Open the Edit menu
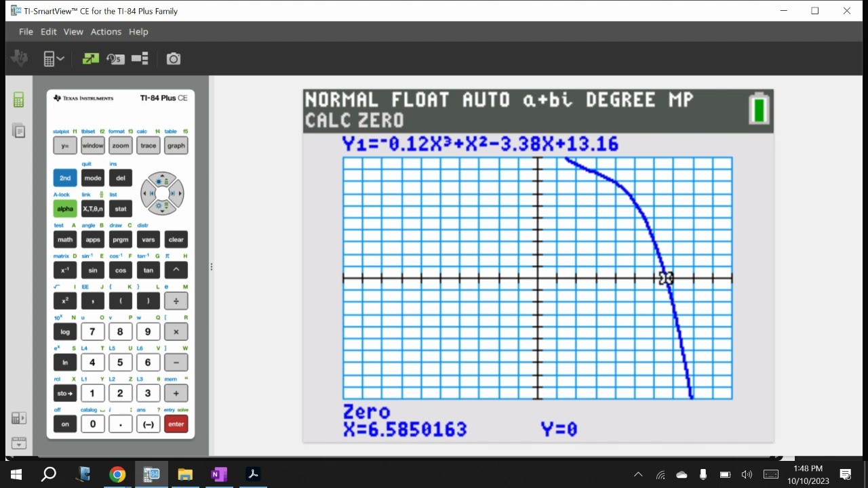Screen dimensions: 868x488 48,32
